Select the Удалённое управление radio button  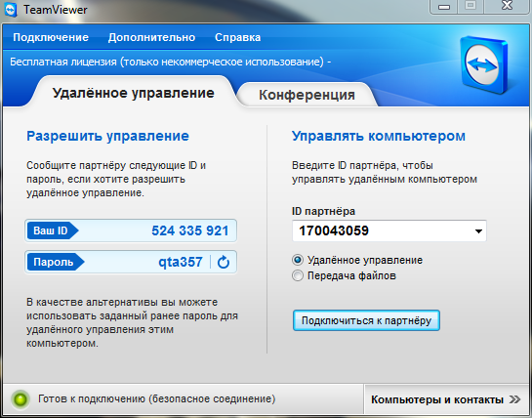(x=298, y=260)
